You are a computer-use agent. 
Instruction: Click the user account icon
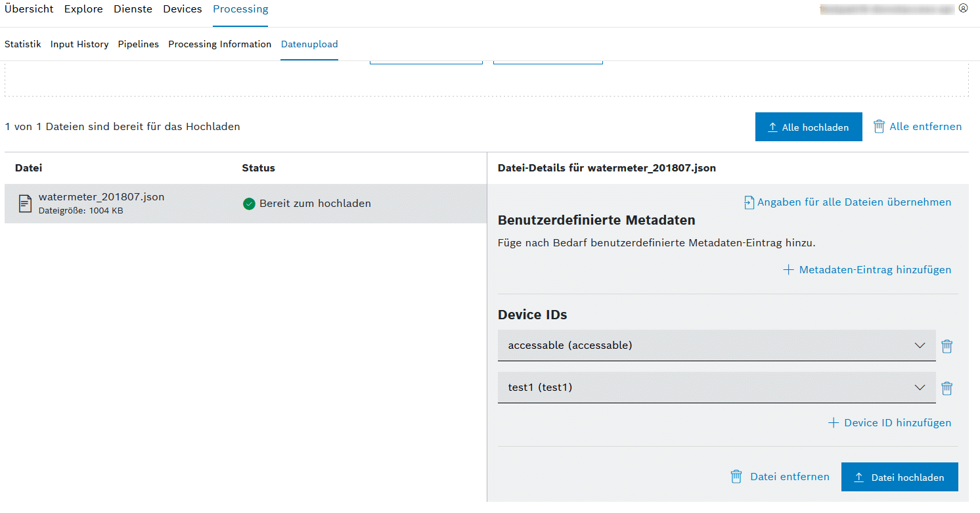click(963, 9)
